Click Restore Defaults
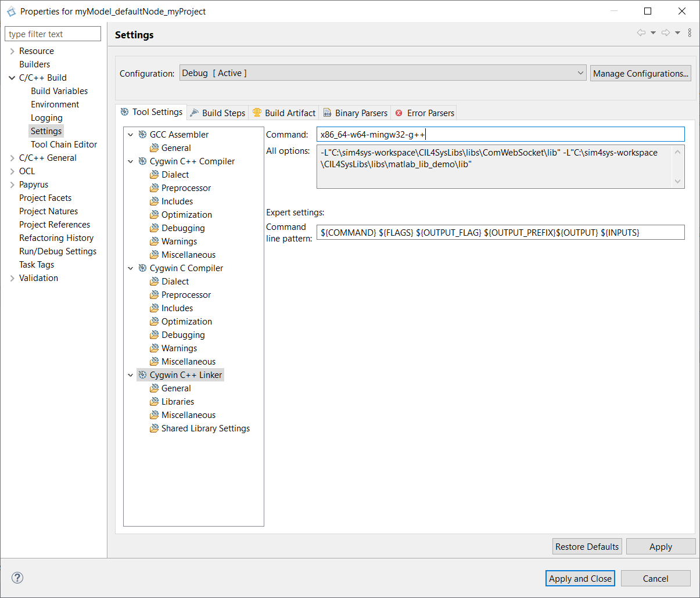The width and height of the screenshot is (700, 598). point(587,546)
